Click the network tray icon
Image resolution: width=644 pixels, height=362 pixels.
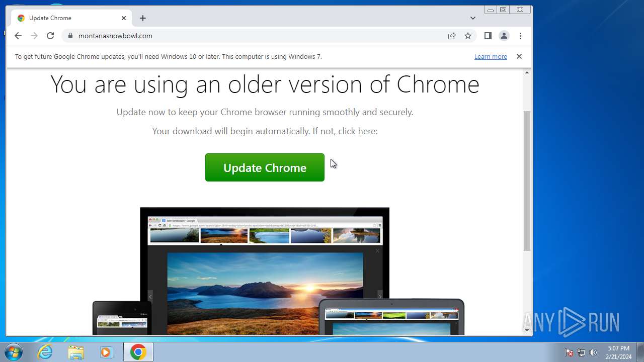click(581, 352)
